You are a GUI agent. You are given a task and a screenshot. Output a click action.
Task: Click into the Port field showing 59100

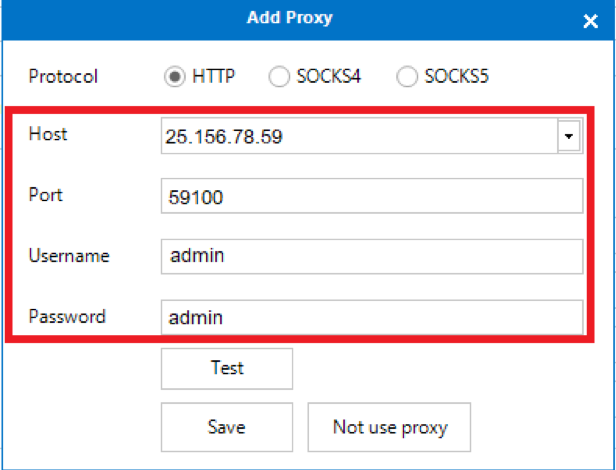372,196
